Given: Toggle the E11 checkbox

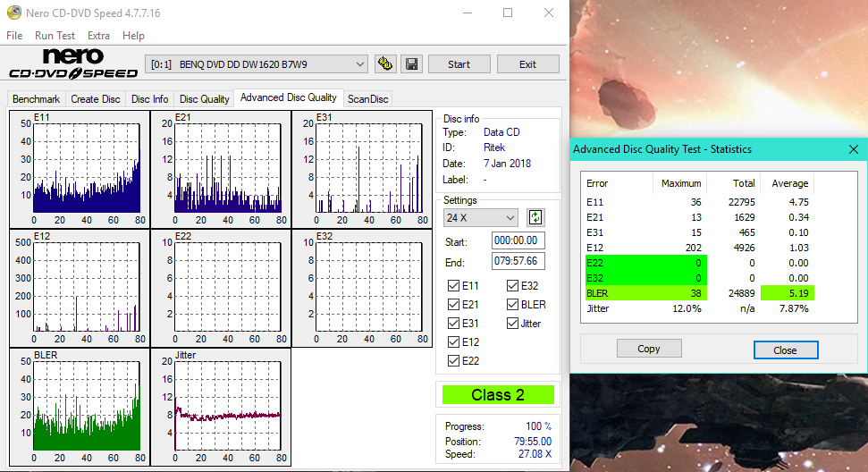Looking at the screenshot, I should [x=453, y=285].
